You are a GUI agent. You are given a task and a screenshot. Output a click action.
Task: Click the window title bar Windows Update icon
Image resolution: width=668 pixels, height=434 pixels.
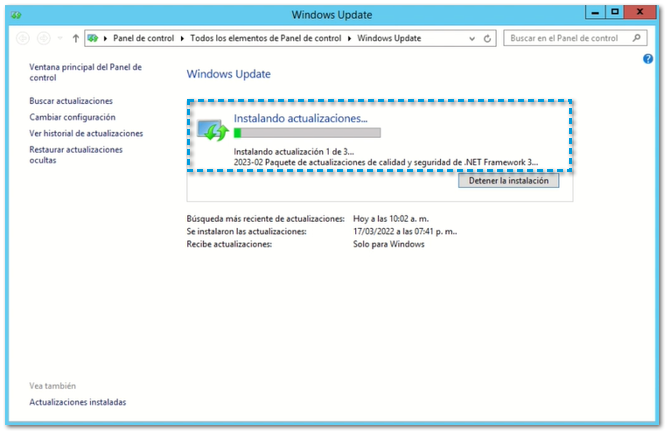point(16,15)
